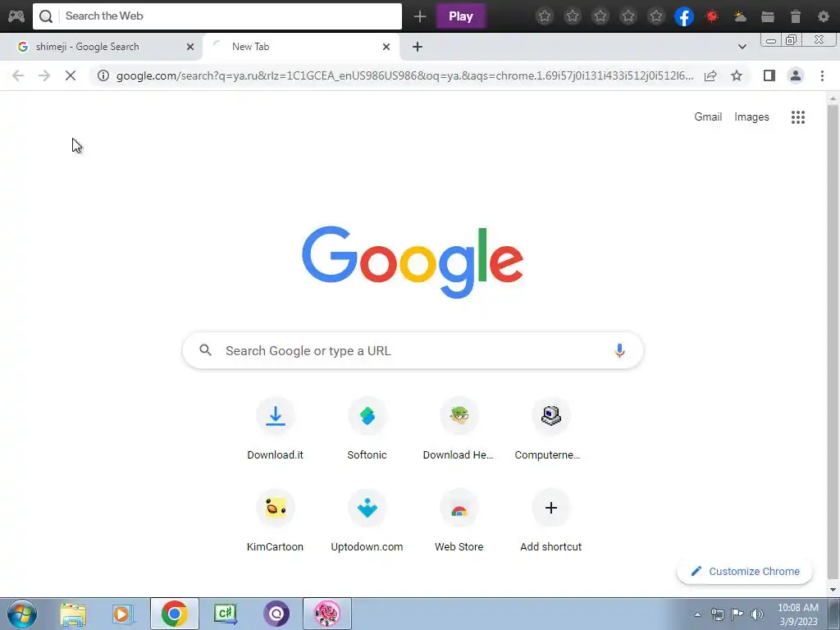Image resolution: width=840 pixels, height=630 pixels.
Task: Click the Action Center flag tray icon
Action: [737, 614]
